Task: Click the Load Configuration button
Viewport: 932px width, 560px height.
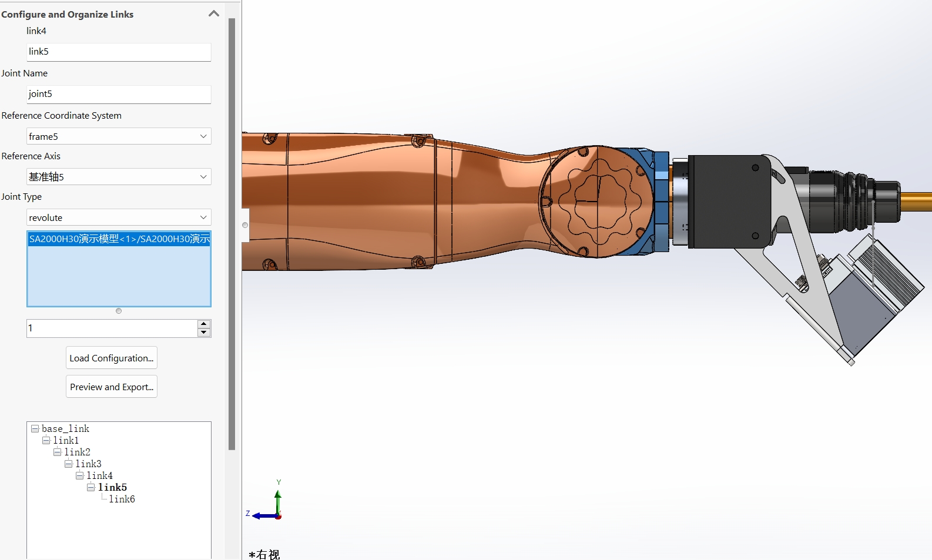Action: pyautogui.click(x=111, y=358)
